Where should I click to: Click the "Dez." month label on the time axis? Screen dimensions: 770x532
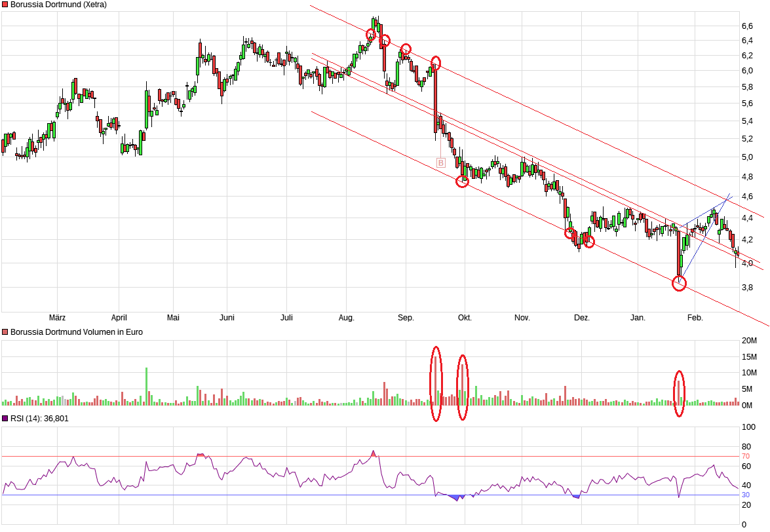click(x=581, y=318)
